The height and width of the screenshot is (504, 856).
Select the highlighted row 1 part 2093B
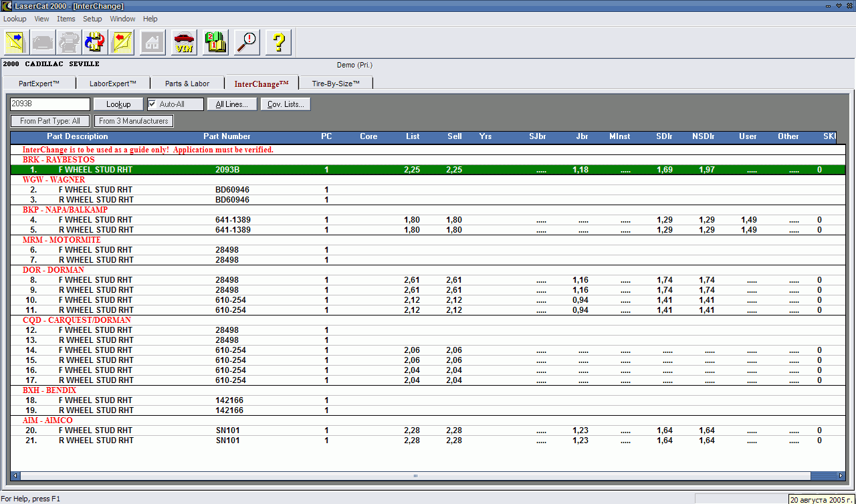coord(428,170)
